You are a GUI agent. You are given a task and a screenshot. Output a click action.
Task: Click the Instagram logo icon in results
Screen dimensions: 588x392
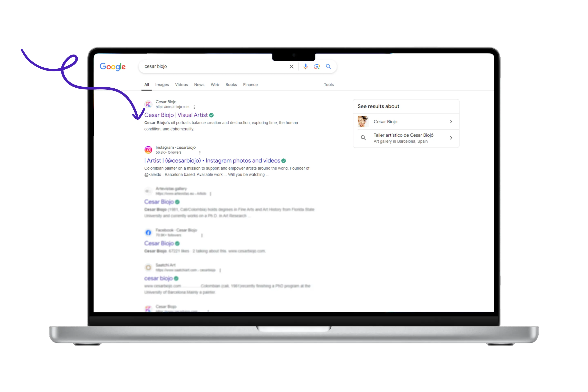coord(148,149)
